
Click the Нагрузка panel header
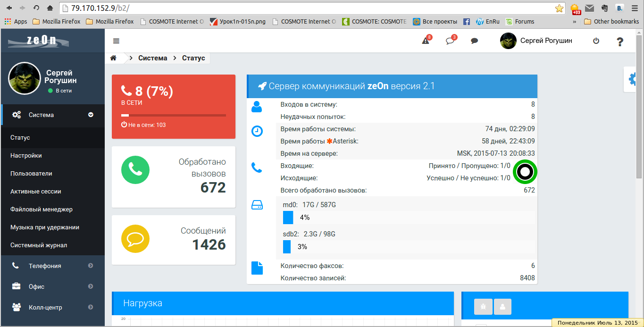283,303
